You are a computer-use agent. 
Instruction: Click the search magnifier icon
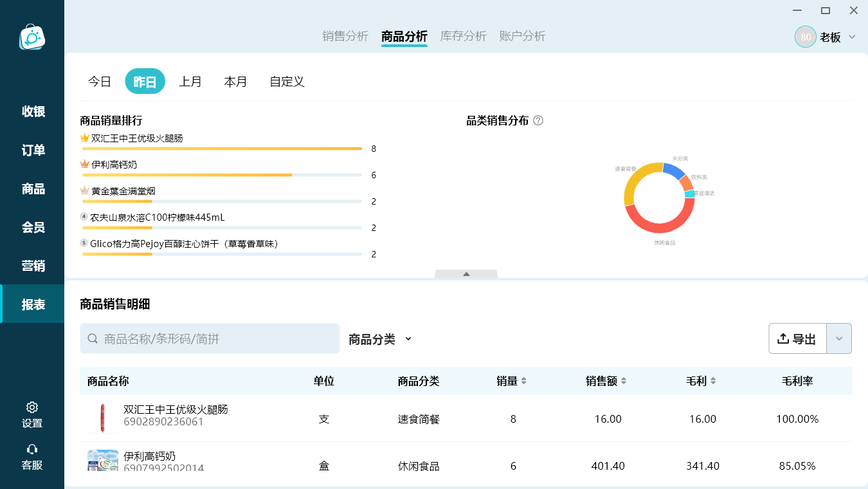click(x=93, y=338)
